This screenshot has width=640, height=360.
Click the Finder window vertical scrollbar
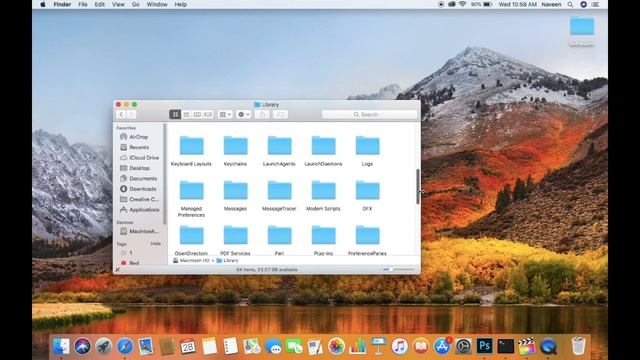click(x=418, y=187)
